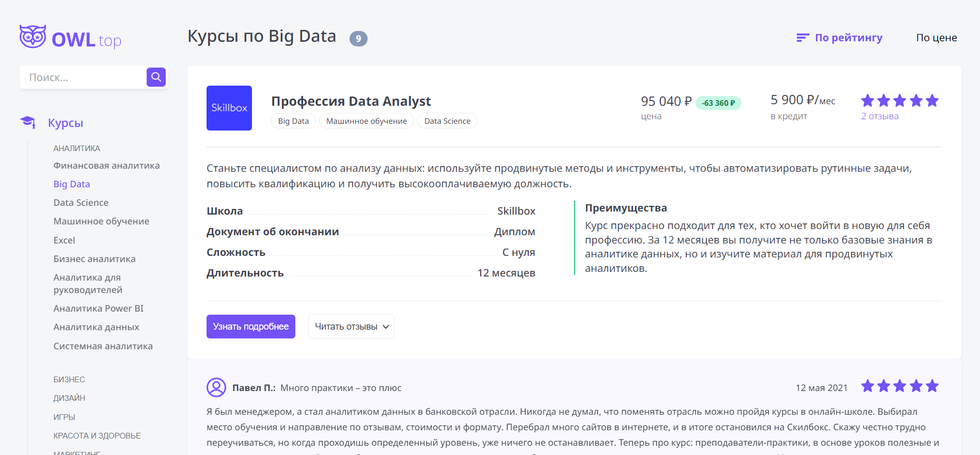Expand the АНАЛИТИКА category

pos(77,148)
